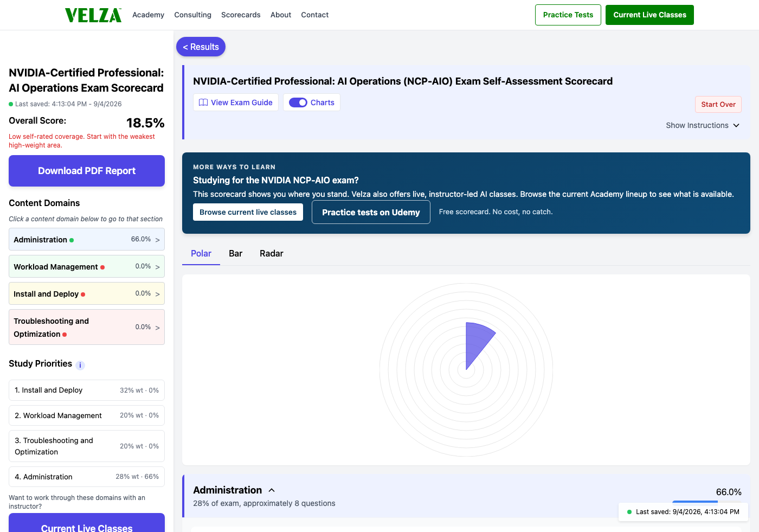Viewport: 759px width, 532px height.
Task: Select priority 4. Administration
Action: pos(87,477)
